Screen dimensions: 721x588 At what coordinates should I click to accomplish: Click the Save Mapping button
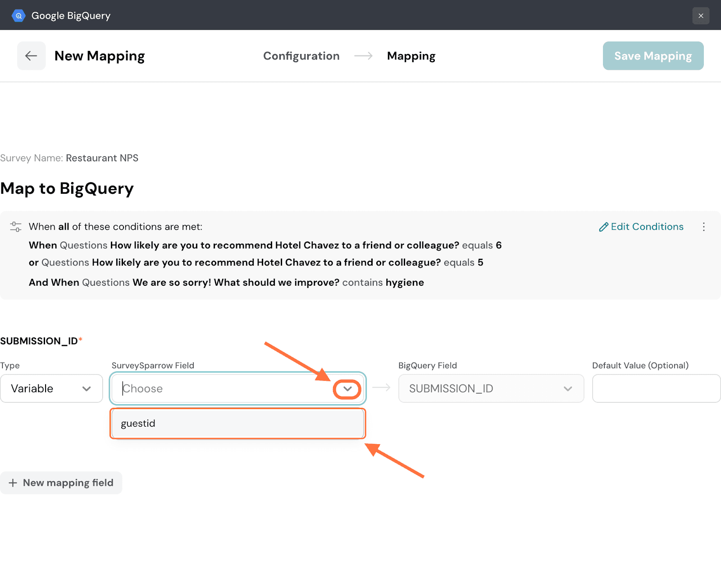pyautogui.click(x=653, y=56)
